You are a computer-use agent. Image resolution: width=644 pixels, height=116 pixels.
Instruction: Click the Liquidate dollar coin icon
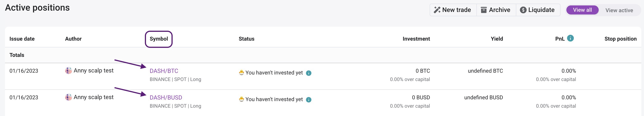(x=523, y=10)
